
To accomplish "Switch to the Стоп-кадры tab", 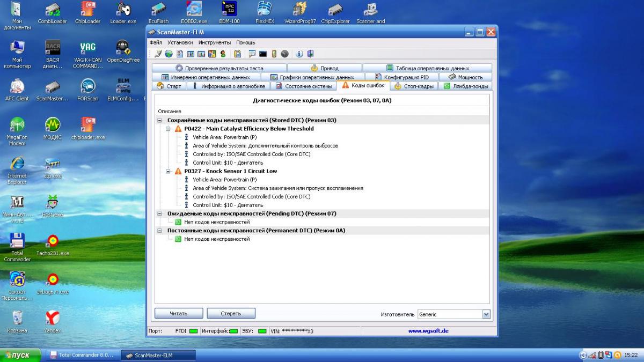I will point(414,86).
